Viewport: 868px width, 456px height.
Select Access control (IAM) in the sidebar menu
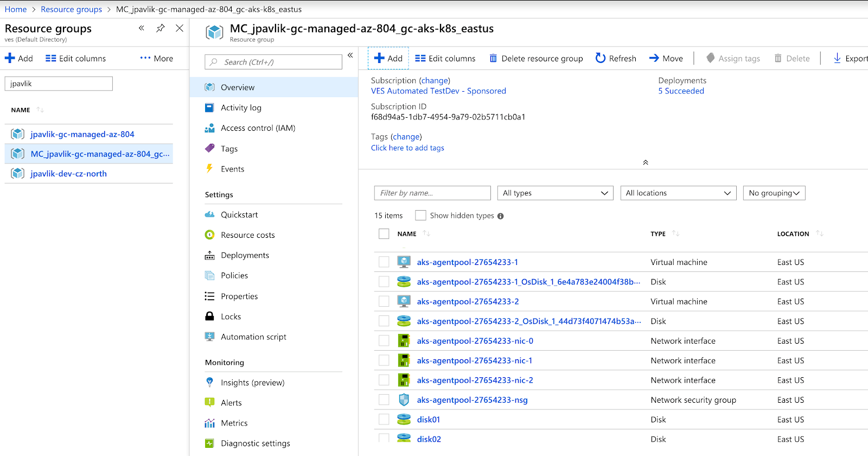point(258,128)
